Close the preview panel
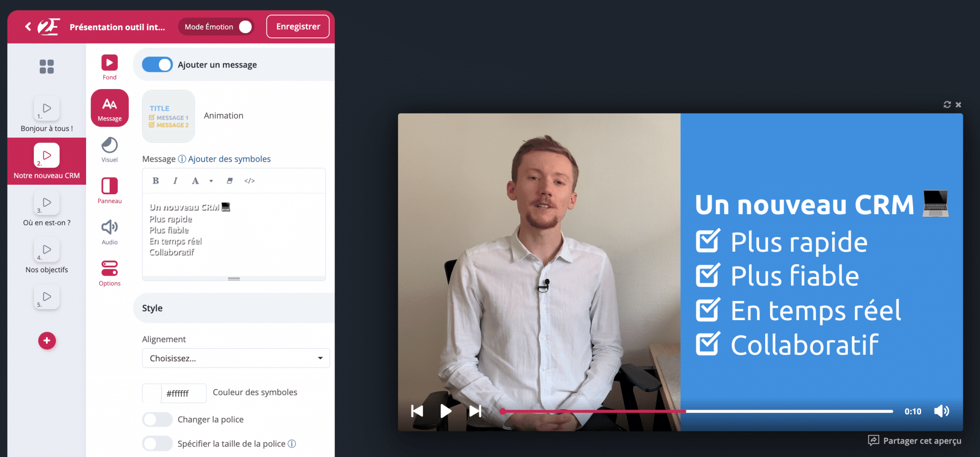The image size is (980, 457). point(958,104)
